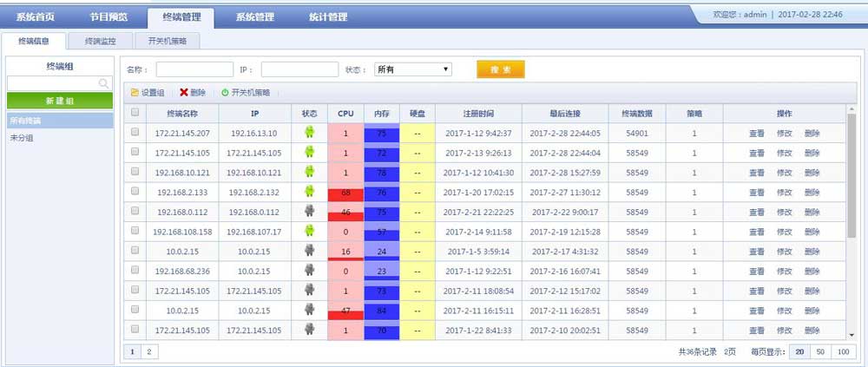Screen dimensions: 868x367
Task: Click the red CPU bar showing 68
Action: [345, 192]
